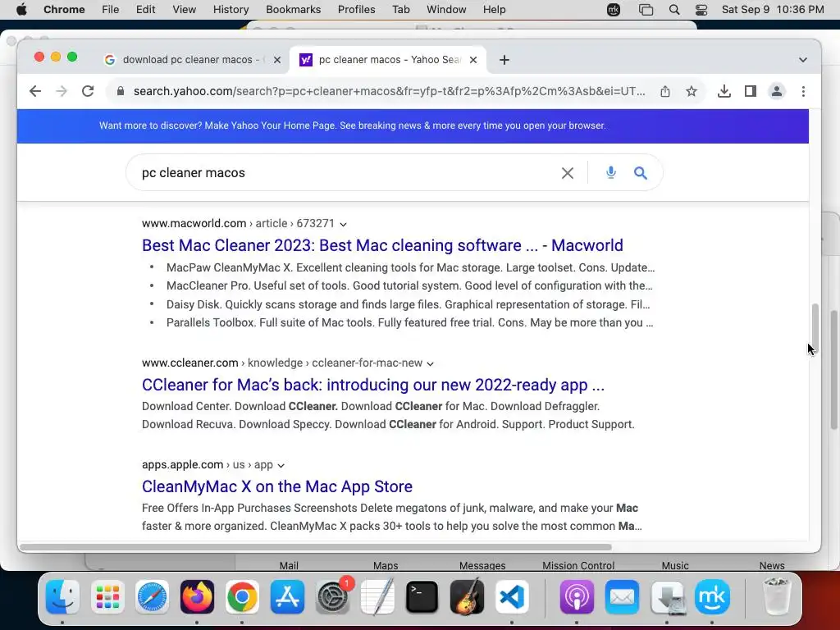Viewport: 840px width, 630px height.
Task: Reload the Yahoo search page
Action: pyautogui.click(x=88, y=91)
